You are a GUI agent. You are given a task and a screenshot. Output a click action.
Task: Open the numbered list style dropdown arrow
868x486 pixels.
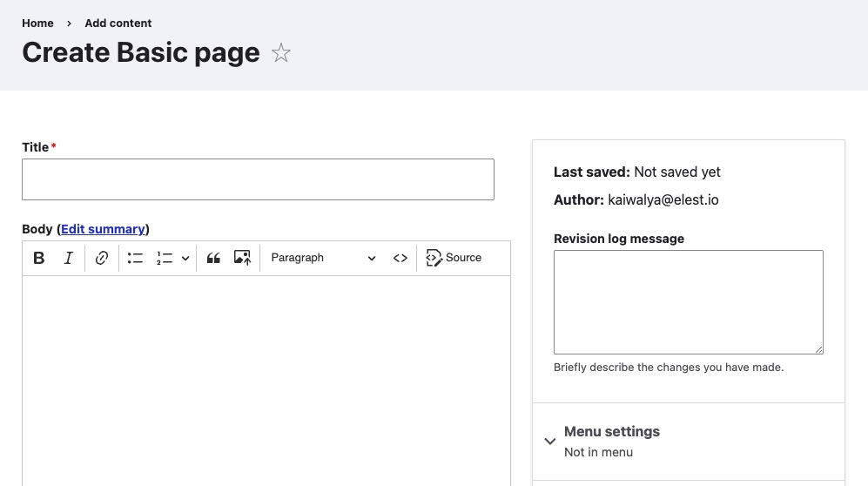click(185, 258)
